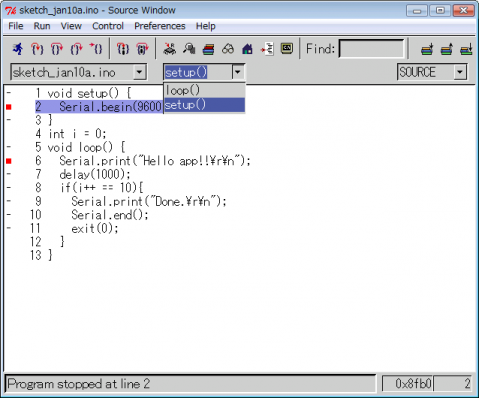Click the Step into icon

click(x=37, y=49)
